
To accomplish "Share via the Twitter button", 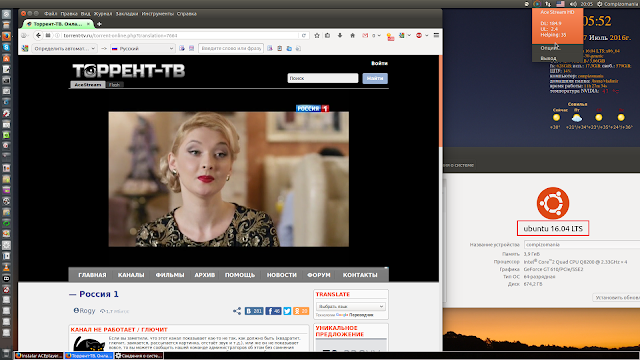I will [287, 311].
